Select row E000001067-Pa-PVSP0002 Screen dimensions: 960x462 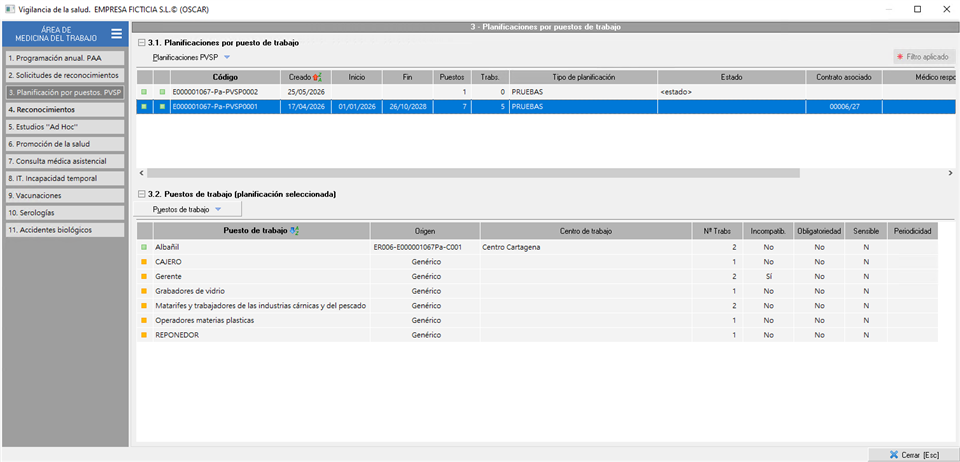[x=548, y=92]
